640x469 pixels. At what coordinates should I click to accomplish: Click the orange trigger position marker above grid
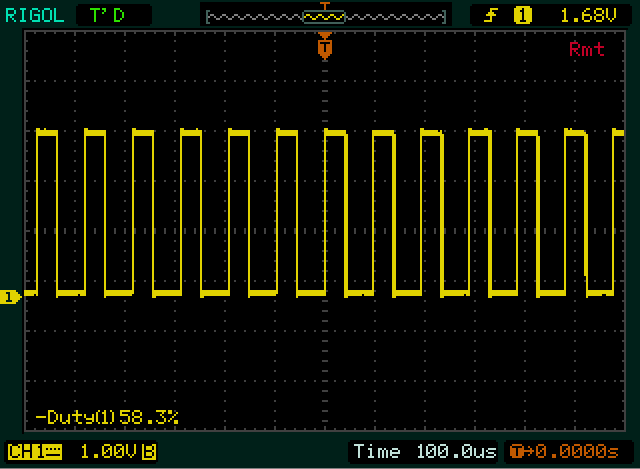tap(324, 46)
